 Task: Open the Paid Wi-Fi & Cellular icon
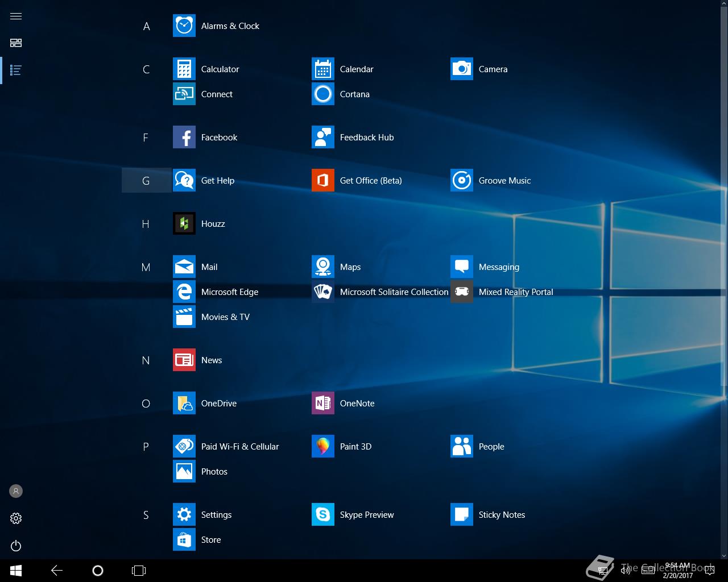184,446
